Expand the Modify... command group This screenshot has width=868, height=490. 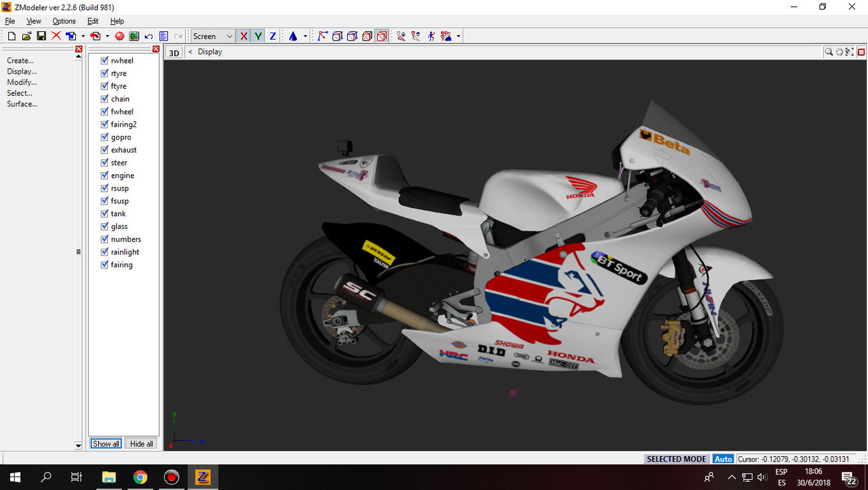point(22,82)
